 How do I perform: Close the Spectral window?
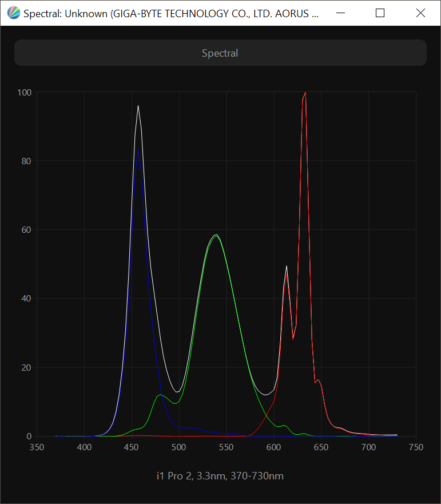tap(420, 13)
